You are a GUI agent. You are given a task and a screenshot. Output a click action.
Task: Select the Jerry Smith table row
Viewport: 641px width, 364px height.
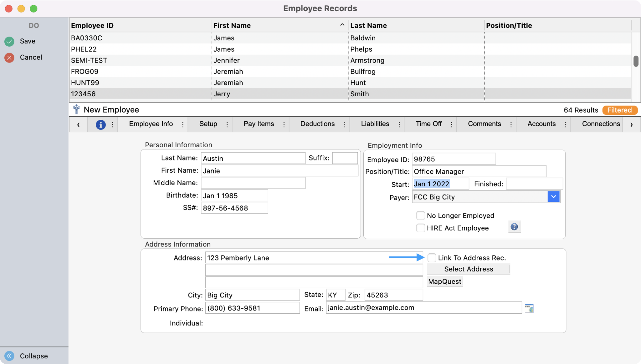point(219,94)
